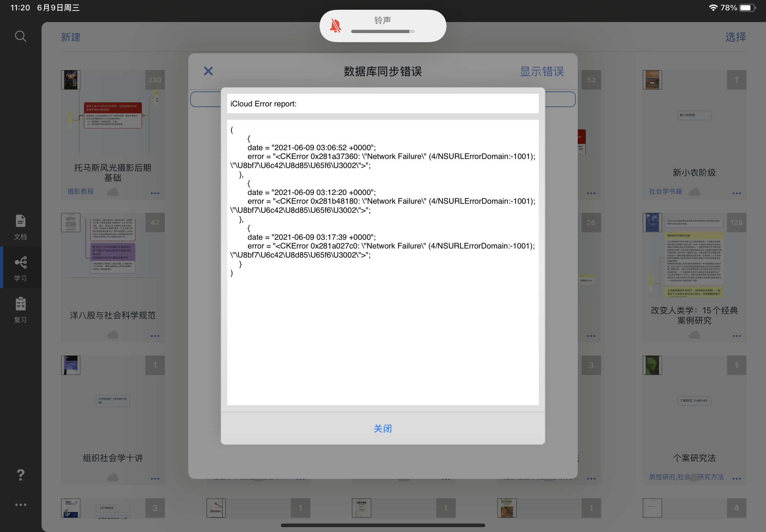Open 个案研究法 notebook title

(x=694, y=458)
